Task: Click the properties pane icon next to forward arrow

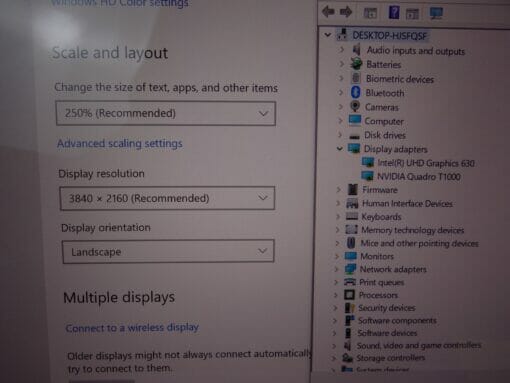Action: click(x=370, y=13)
